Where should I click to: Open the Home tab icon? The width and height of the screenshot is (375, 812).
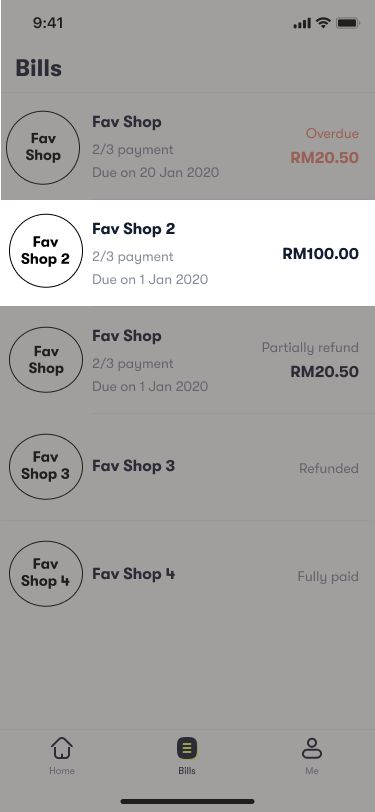pos(62,748)
